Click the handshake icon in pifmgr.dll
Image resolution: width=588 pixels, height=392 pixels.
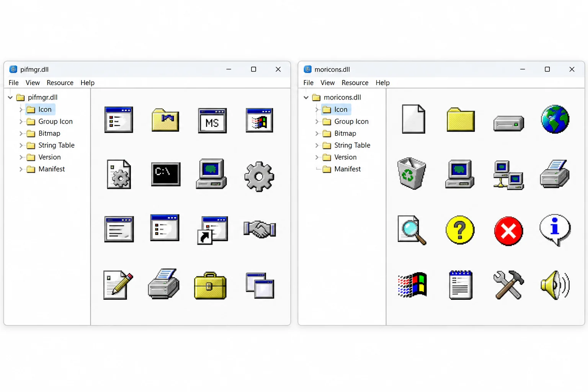click(260, 229)
